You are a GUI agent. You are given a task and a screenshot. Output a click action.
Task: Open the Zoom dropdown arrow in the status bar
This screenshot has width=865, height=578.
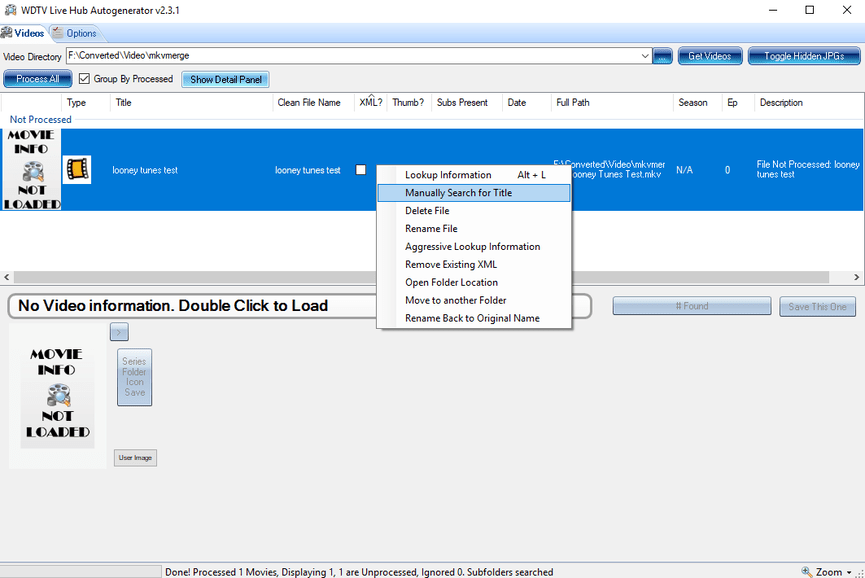click(849, 572)
